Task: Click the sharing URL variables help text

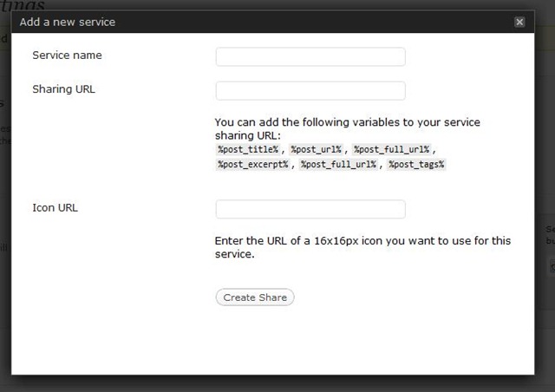Action: (x=347, y=128)
